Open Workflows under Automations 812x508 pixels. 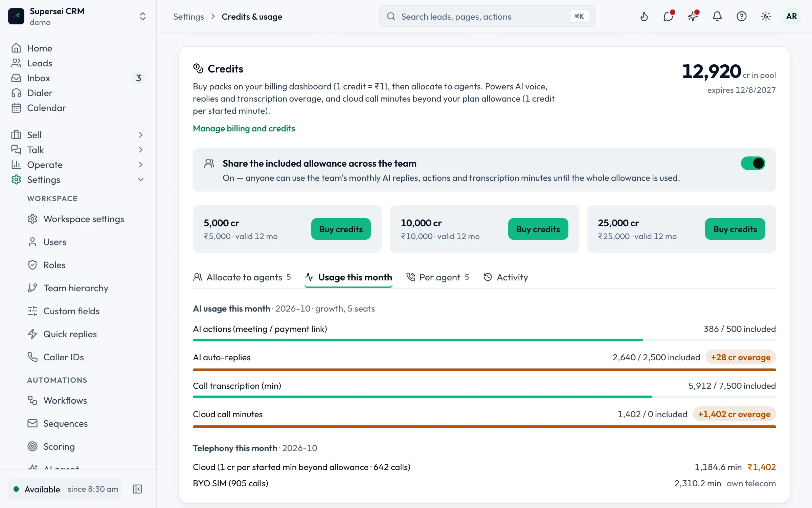[86, 400]
